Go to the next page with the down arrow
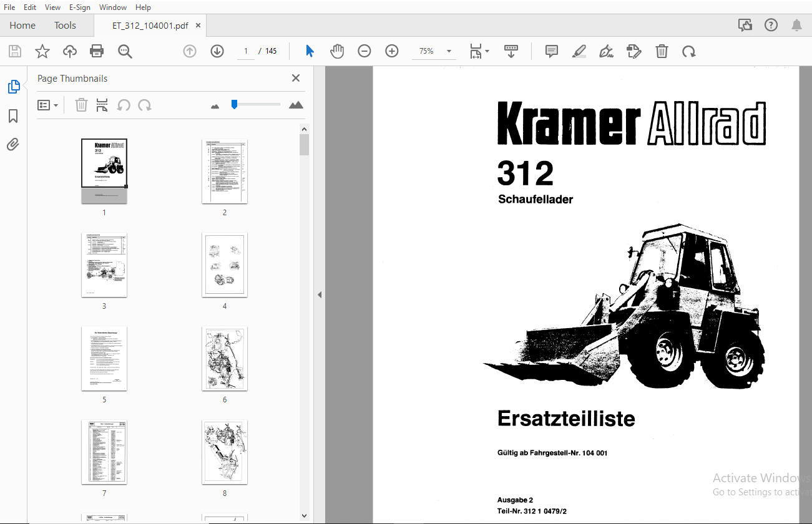 click(217, 51)
